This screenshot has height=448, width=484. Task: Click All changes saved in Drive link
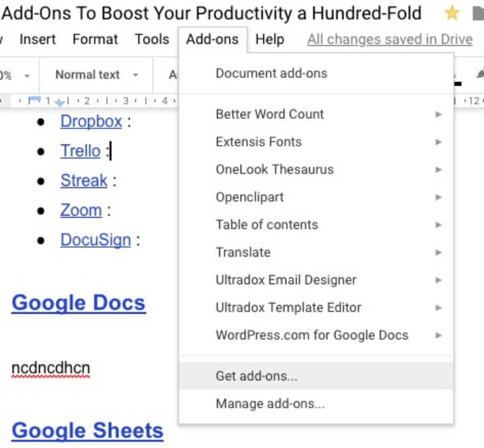click(390, 40)
